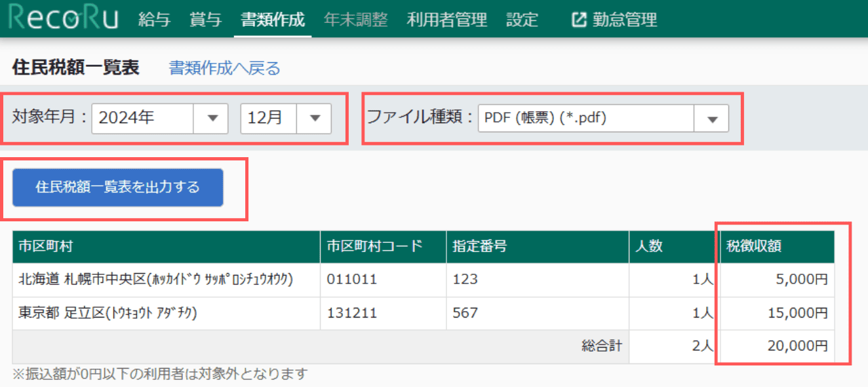Click 指定番号 cell 567
The height and width of the screenshot is (387, 868).
538,314
